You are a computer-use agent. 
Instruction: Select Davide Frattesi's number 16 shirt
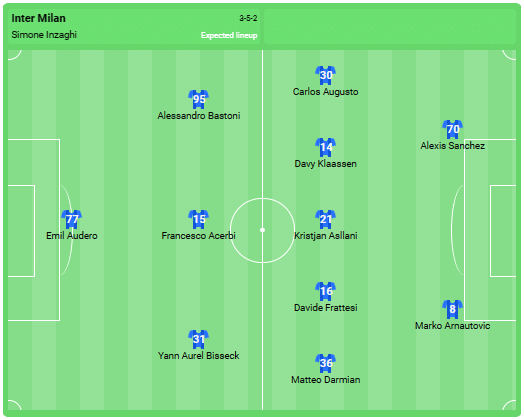[325, 291]
